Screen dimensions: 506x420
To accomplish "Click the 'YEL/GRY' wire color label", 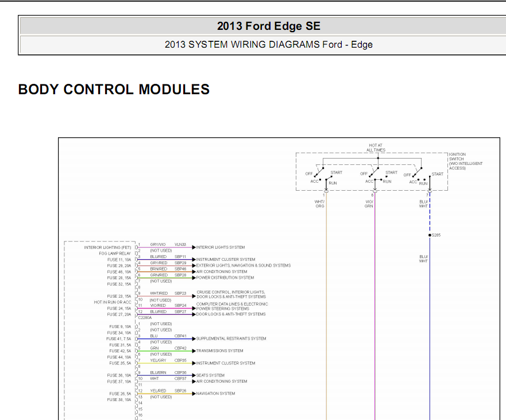I will point(158,360).
